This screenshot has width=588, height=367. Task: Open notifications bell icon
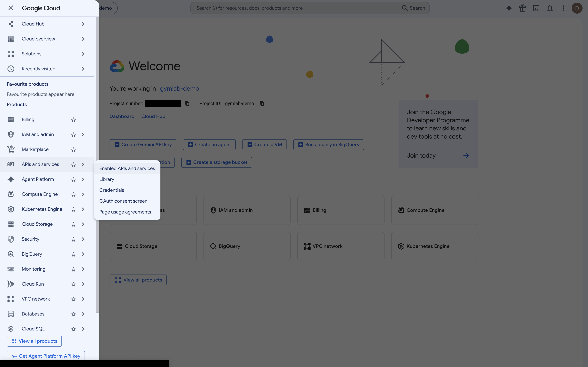tap(550, 8)
